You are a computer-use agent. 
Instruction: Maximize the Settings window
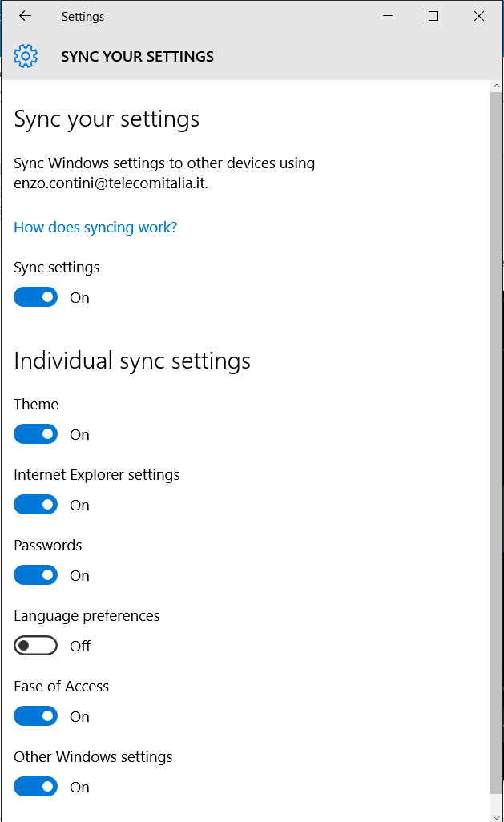pos(433,16)
